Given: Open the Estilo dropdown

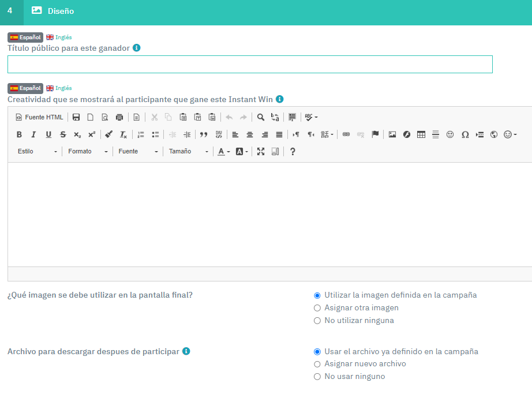Looking at the screenshot, I should [38, 151].
